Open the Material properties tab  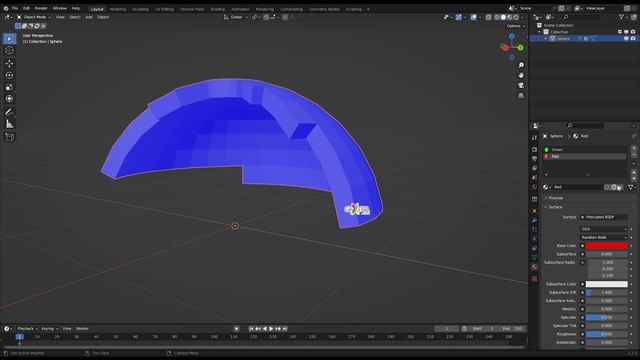click(x=534, y=267)
